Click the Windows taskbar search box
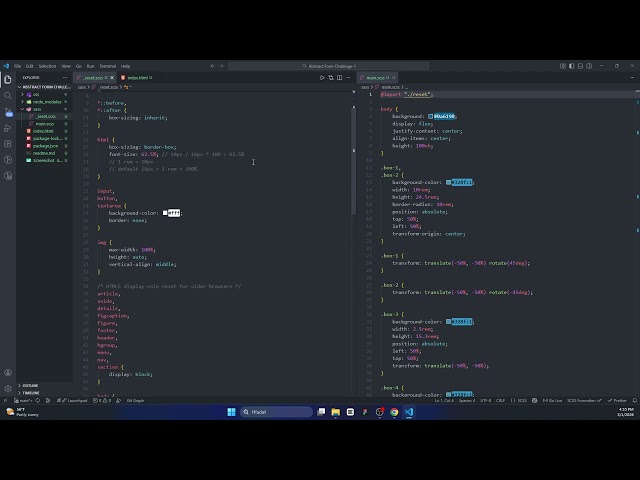The image size is (640, 480). 276,412
